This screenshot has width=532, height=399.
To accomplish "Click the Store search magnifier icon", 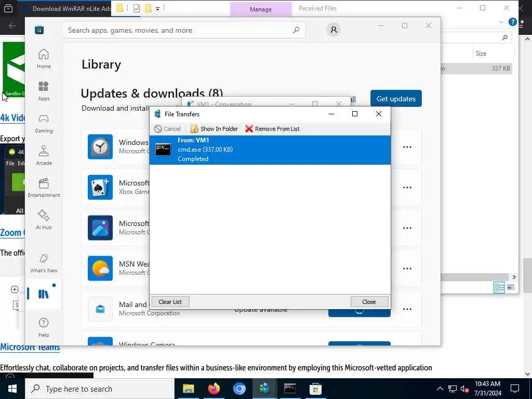I will click(x=296, y=30).
